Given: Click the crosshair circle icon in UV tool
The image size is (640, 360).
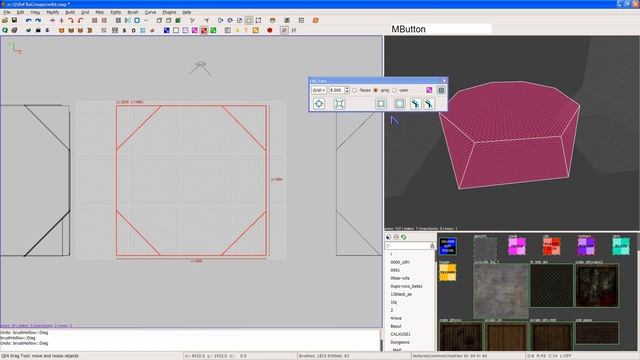Looking at the screenshot, I should pos(319,104).
